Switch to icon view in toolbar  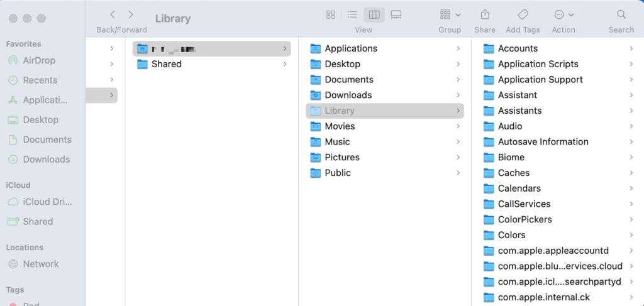(x=331, y=14)
